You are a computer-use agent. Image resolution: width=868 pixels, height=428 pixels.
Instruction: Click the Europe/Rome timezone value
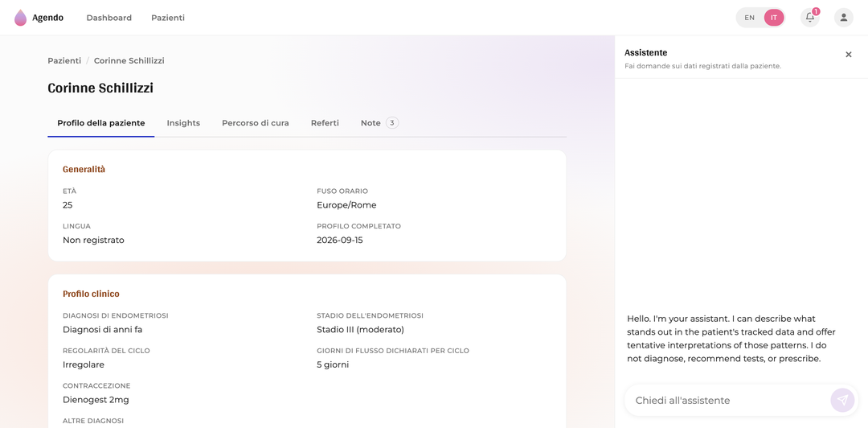[x=346, y=205]
